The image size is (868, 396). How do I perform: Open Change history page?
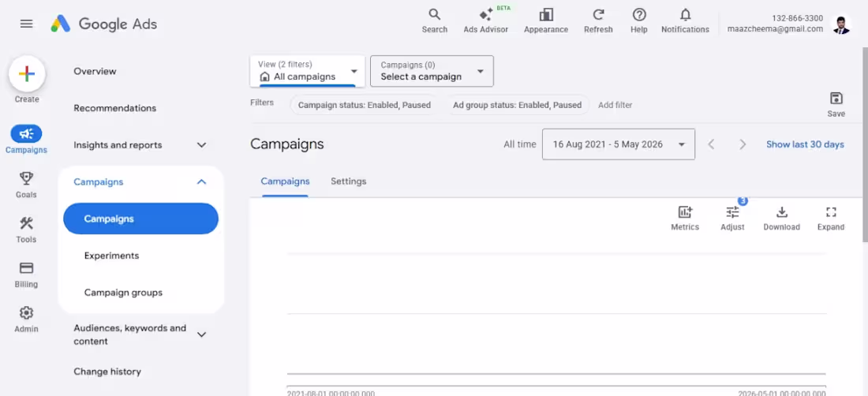click(107, 372)
